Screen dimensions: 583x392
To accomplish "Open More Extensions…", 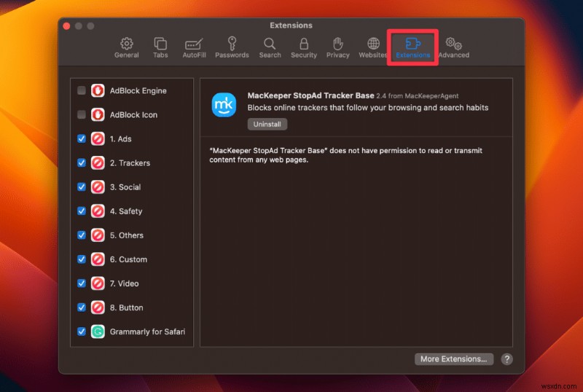I will pyautogui.click(x=453, y=359).
